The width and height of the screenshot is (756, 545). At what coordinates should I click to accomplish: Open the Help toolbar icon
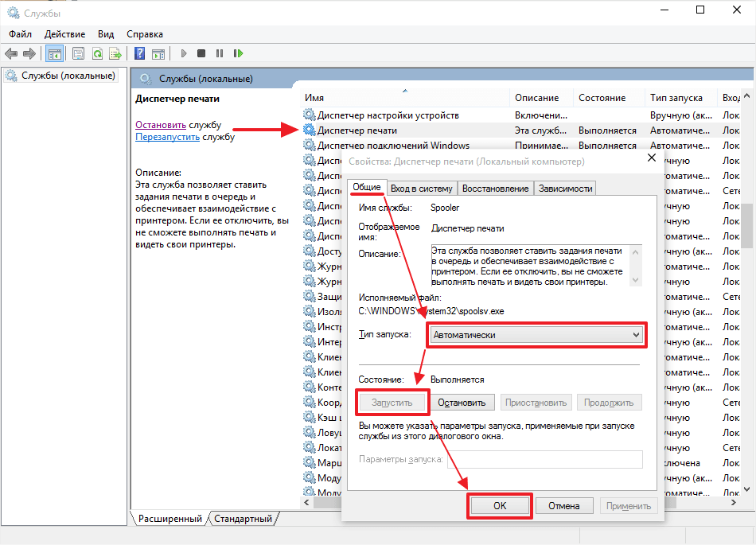click(x=139, y=53)
